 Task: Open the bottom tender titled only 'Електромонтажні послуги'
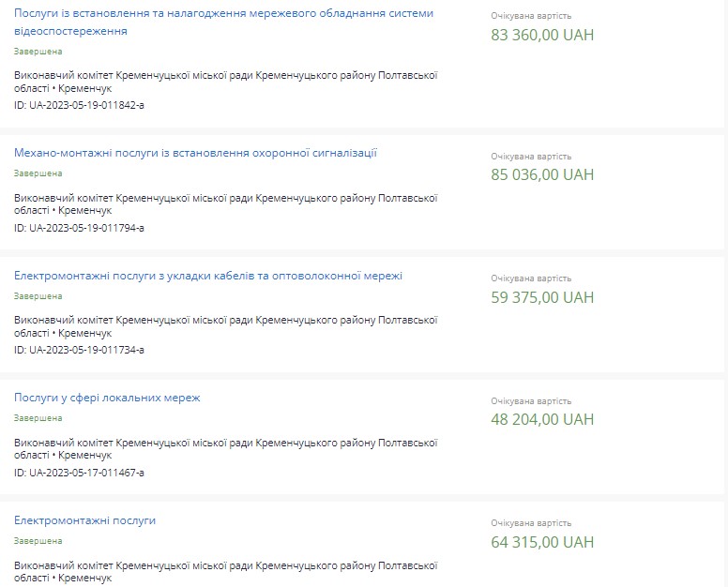click(x=84, y=520)
